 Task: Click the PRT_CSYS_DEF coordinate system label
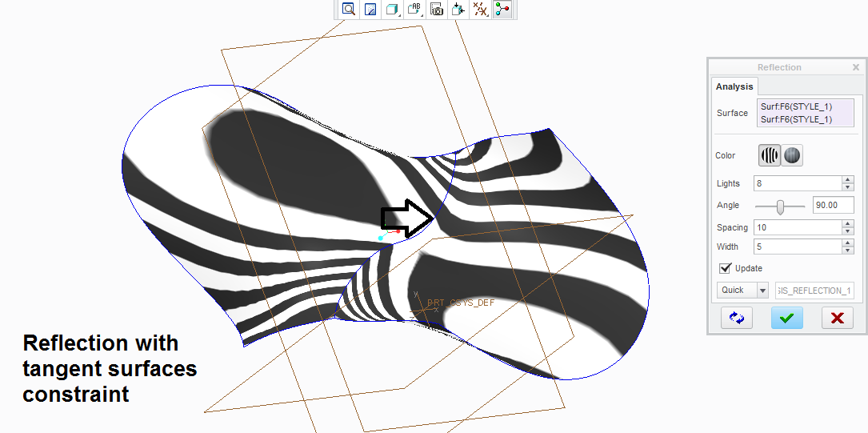pos(461,303)
